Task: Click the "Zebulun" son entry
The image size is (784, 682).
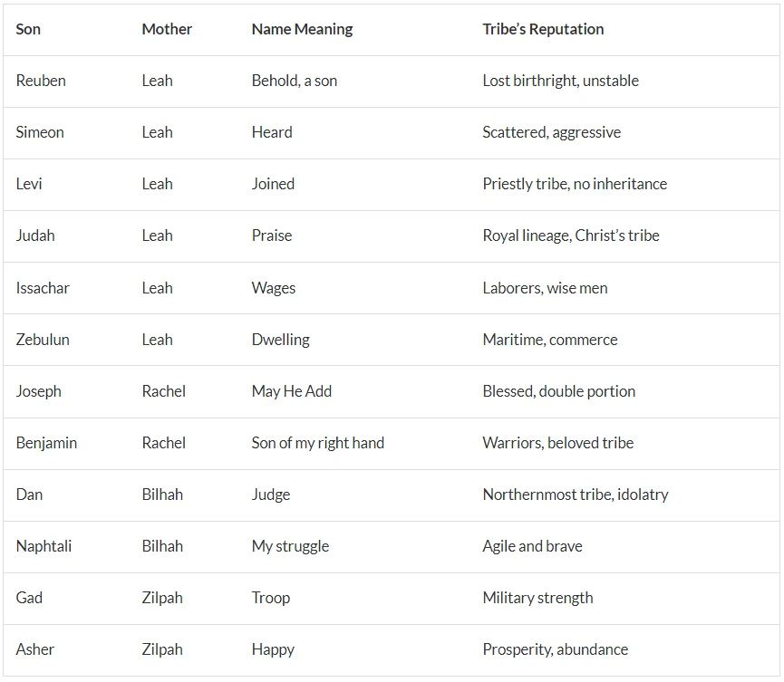Action: pyautogui.click(x=43, y=340)
